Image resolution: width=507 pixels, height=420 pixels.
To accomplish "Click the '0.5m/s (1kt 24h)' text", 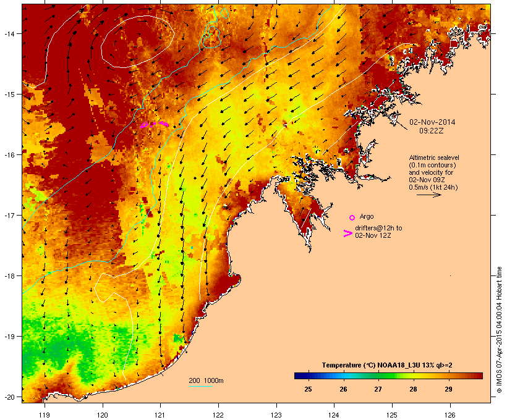I will tap(433, 187).
